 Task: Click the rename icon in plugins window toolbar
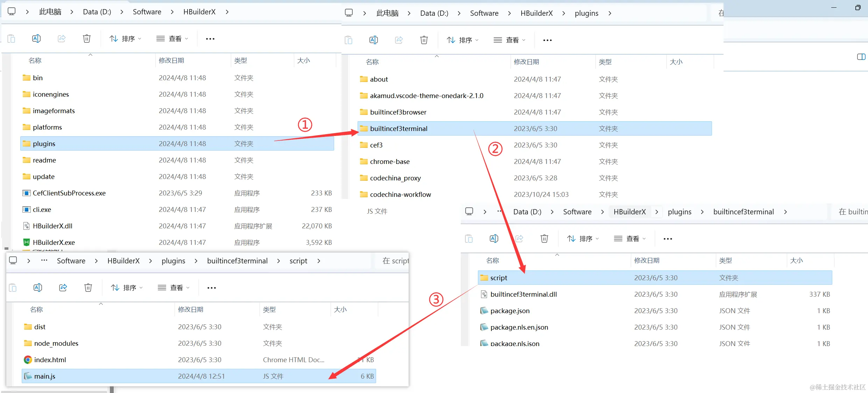pos(374,40)
